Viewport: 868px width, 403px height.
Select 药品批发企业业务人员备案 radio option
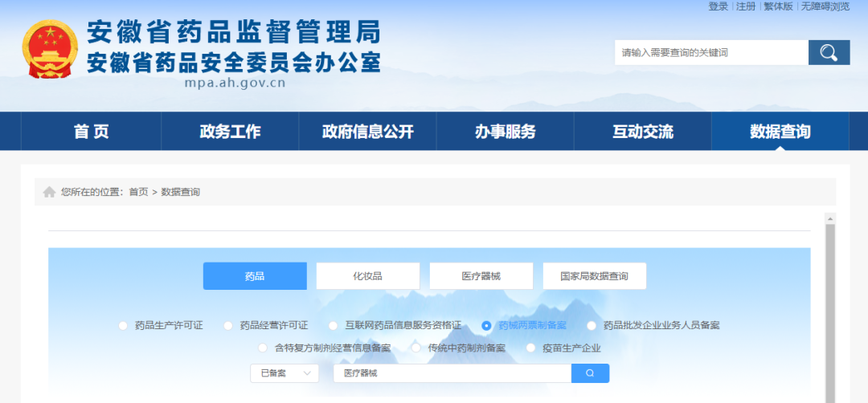pyautogui.click(x=592, y=326)
